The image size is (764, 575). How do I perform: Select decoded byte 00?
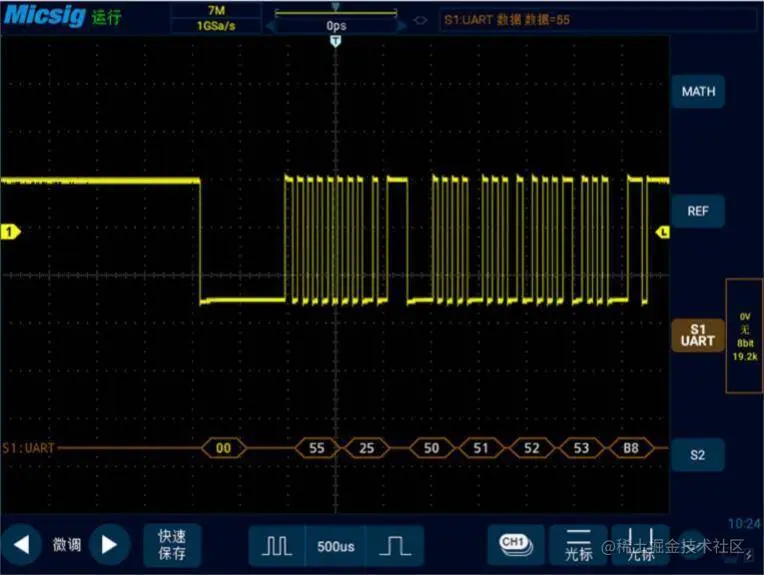[224, 448]
